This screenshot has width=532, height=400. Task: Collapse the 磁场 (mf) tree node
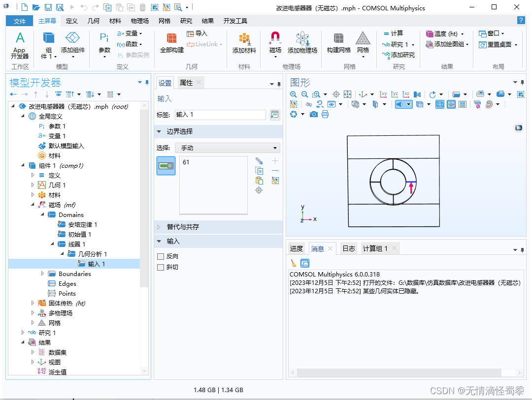click(x=33, y=204)
